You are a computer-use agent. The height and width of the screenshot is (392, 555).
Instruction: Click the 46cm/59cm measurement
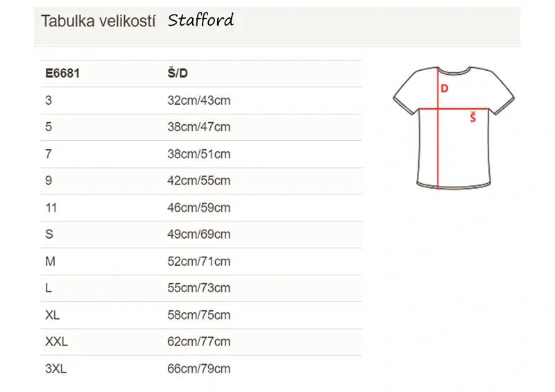tap(198, 207)
